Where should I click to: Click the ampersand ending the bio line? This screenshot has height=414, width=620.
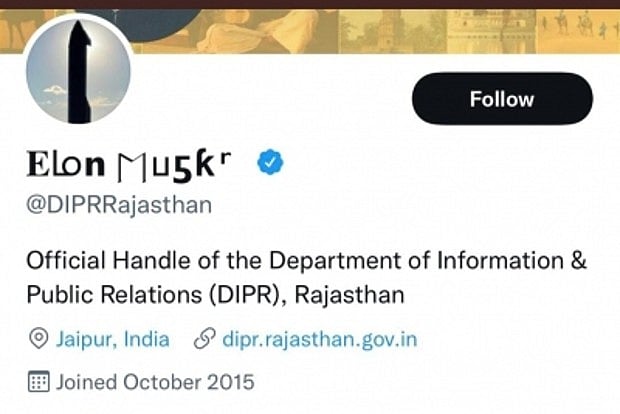[578, 262]
